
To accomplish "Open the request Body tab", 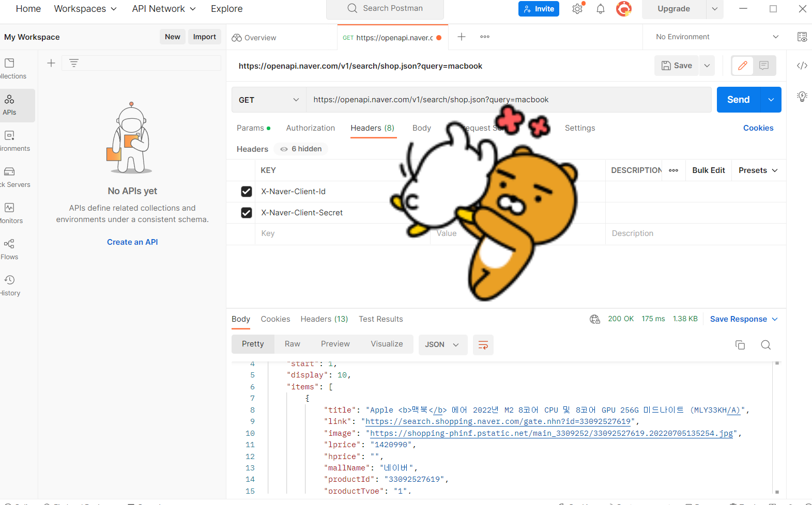I will coord(422,128).
